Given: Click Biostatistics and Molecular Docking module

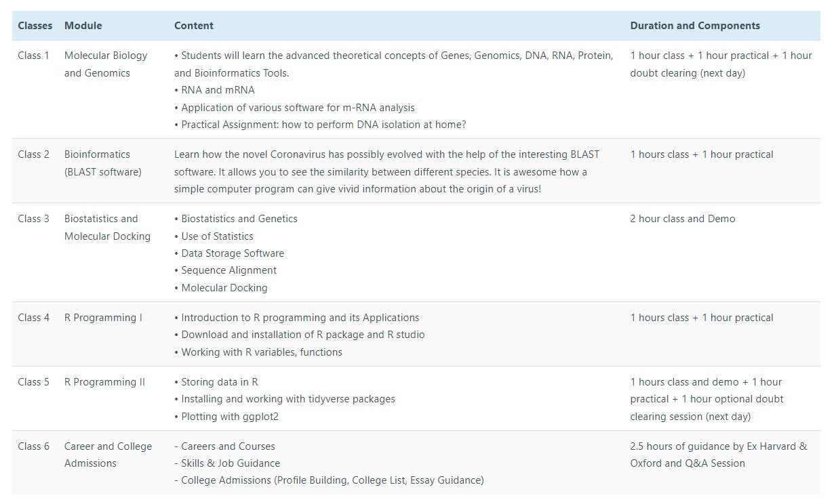Looking at the screenshot, I should pyautogui.click(x=107, y=228).
